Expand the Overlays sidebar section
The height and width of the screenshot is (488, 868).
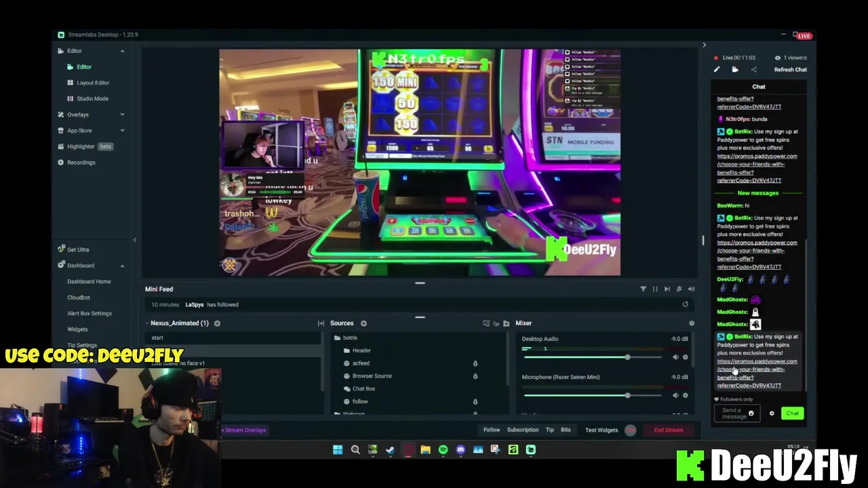(x=122, y=115)
